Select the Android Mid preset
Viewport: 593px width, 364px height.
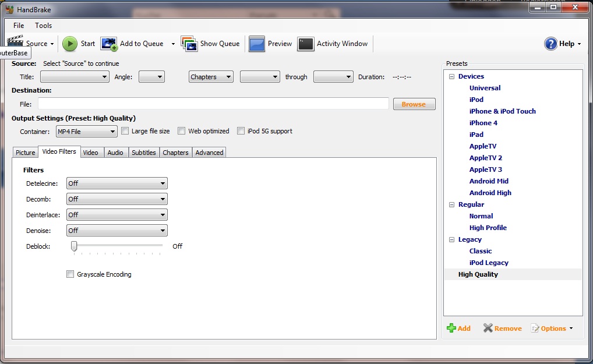[489, 181]
